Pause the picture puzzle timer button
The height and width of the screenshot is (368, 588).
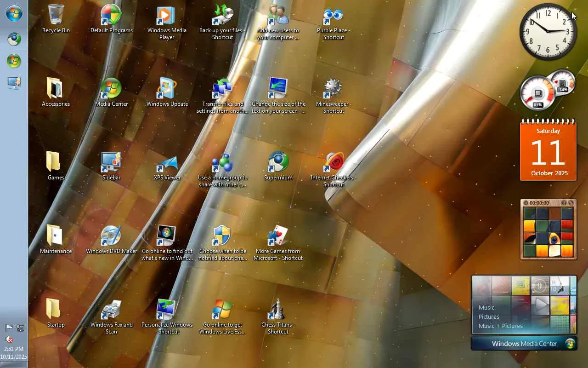526,203
